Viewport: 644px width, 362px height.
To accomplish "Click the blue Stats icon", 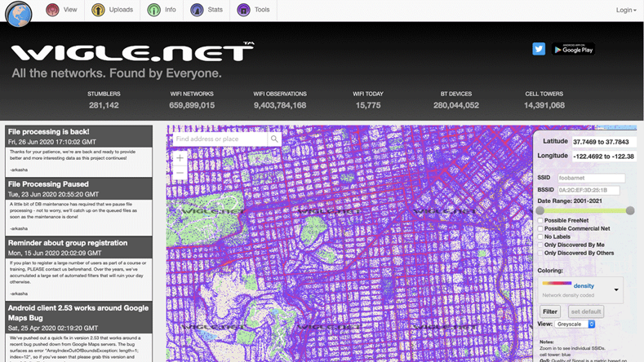I will coord(197,10).
